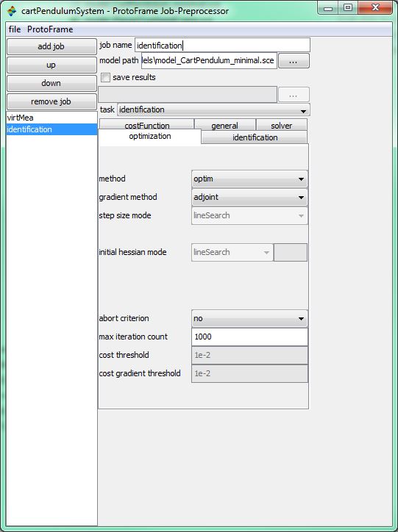Image resolution: width=398 pixels, height=532 pixels.
Task: Click the add job button
Action: point(51,46)
